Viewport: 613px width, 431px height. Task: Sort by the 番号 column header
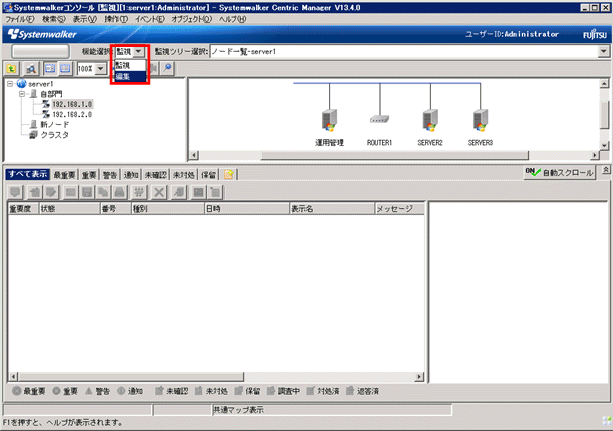point(115,209)
